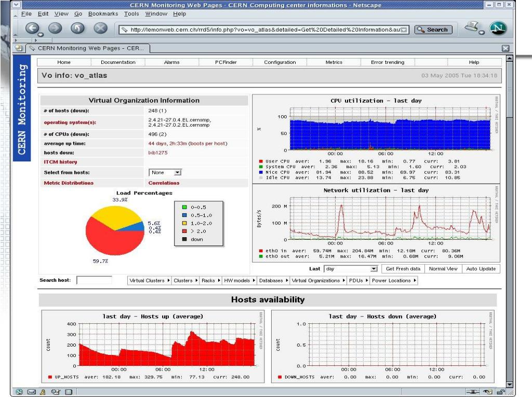Image resolution: width=532 pixels, height=397 pixels.
Task: Open PCFinder in the page navigation
Action: coord(226,62)
